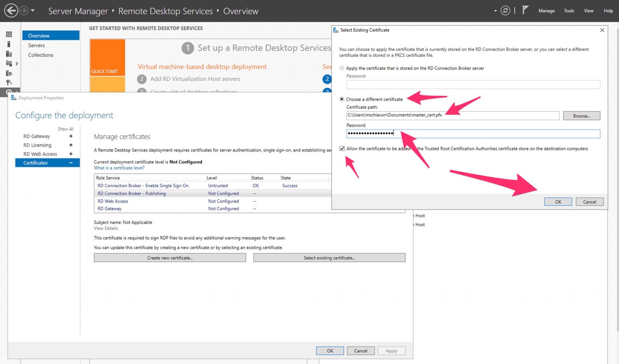The image size is (619, 364).
Task: Click the Role Service column header
Action: click(150, 178)
